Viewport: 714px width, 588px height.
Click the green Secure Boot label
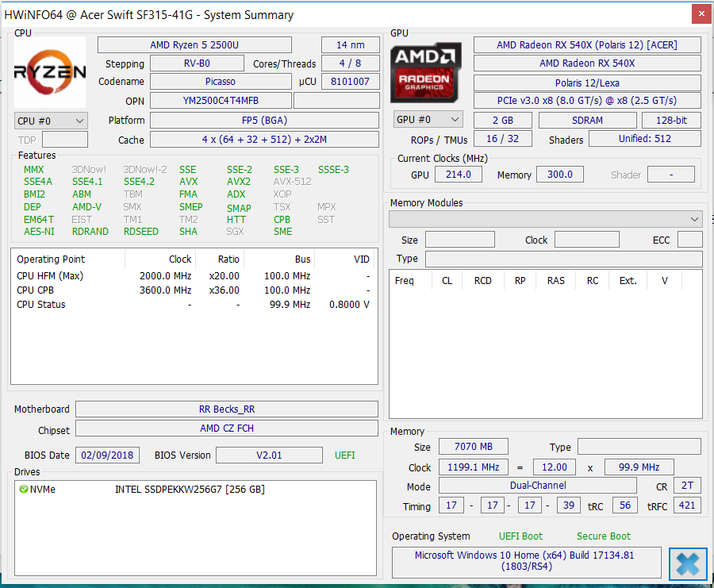click(604, 536)
